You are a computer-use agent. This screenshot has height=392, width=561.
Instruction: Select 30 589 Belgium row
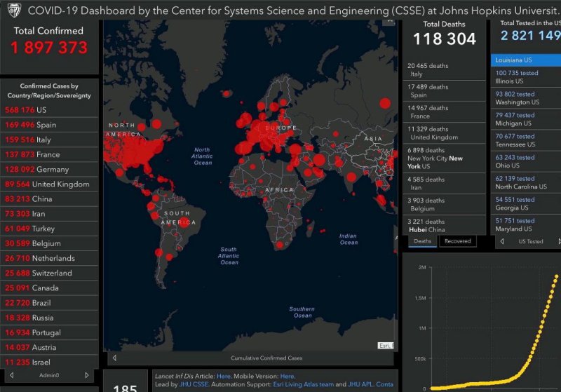coord(49,243)
